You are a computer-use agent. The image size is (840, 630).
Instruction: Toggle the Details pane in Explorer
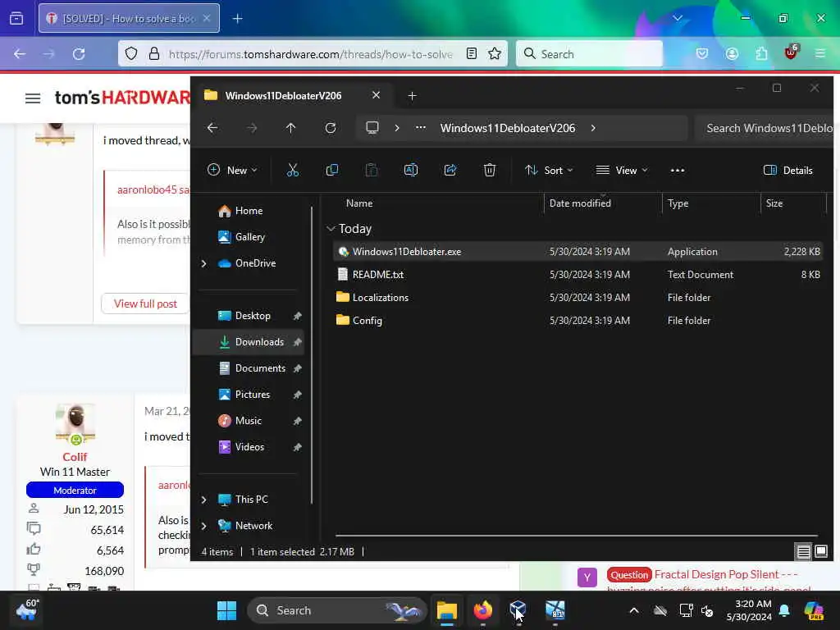click(x=788, y=171)
